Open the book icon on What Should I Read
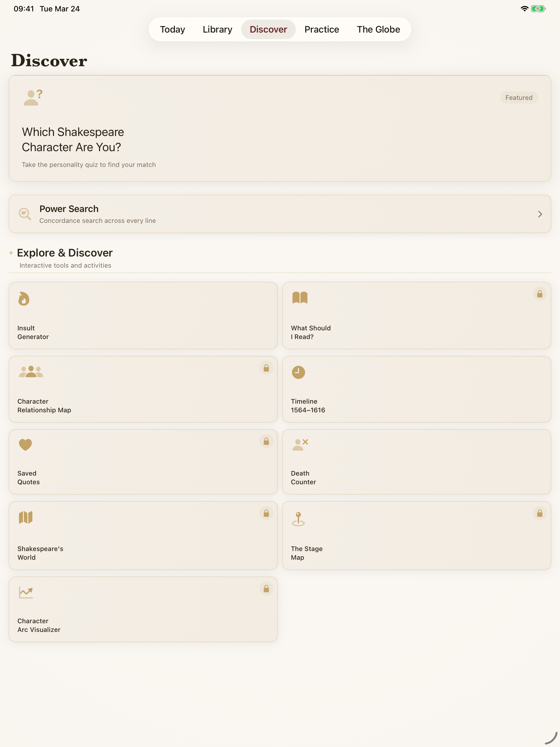This screenshot has width=560, height=747. point(300,297)
